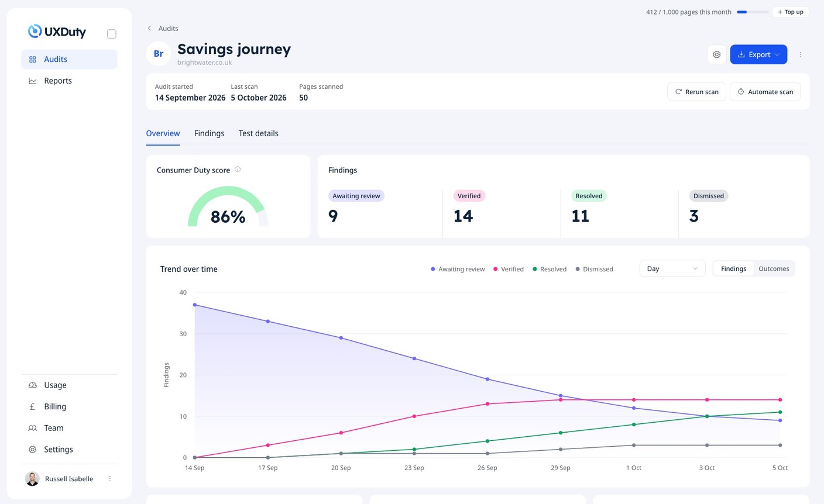Toggle Dismissed series in chart legend

[x=595, y=269]
